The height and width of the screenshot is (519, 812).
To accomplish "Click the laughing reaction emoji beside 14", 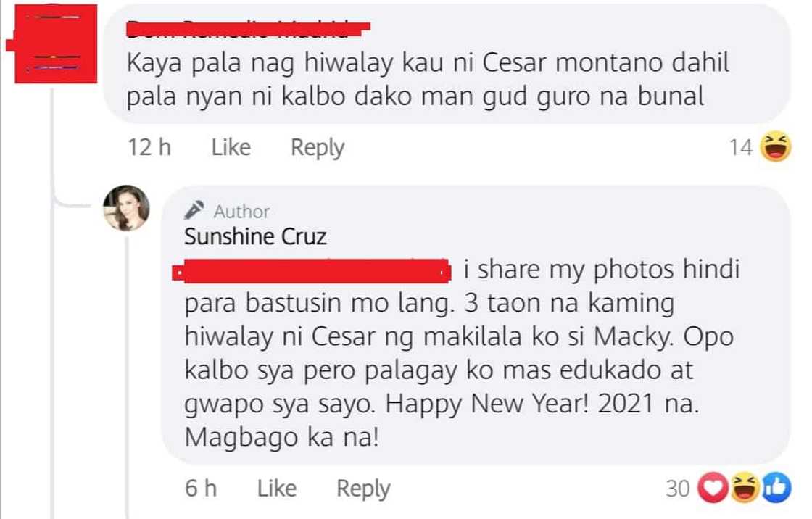I will tap(776, 149).
